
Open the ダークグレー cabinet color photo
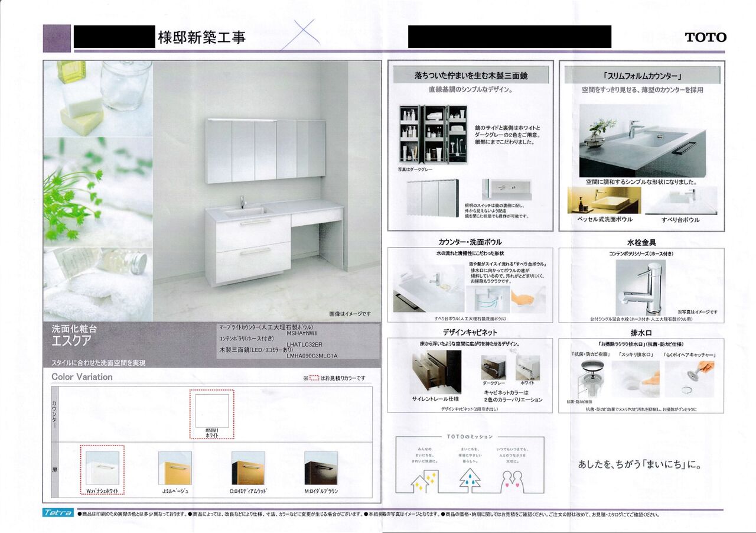click(x=493, y=368)
